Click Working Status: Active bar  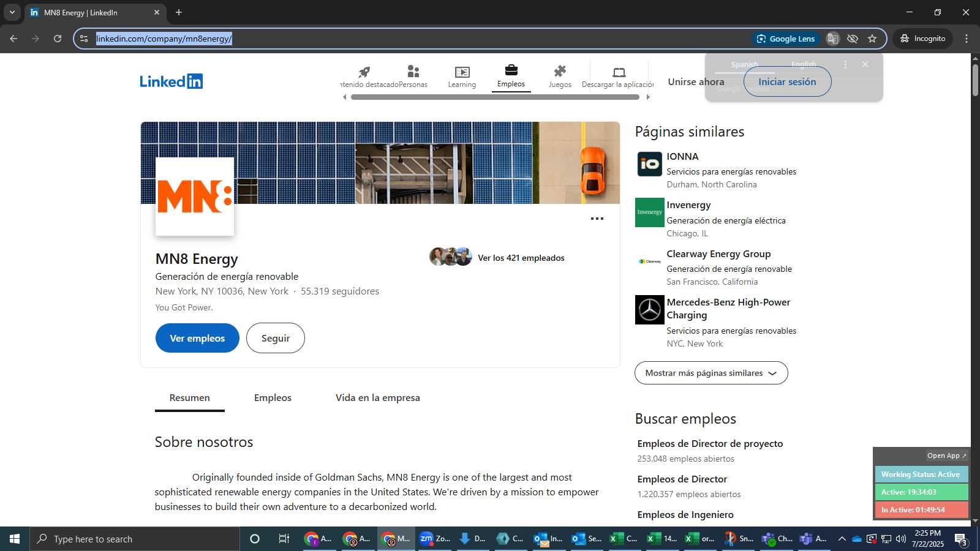tap(921, 474)
